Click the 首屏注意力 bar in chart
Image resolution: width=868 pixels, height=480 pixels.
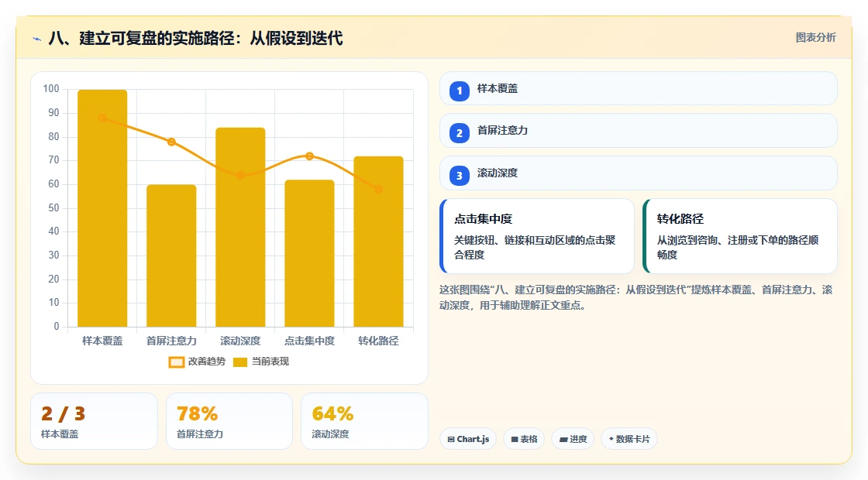[171, 255]
